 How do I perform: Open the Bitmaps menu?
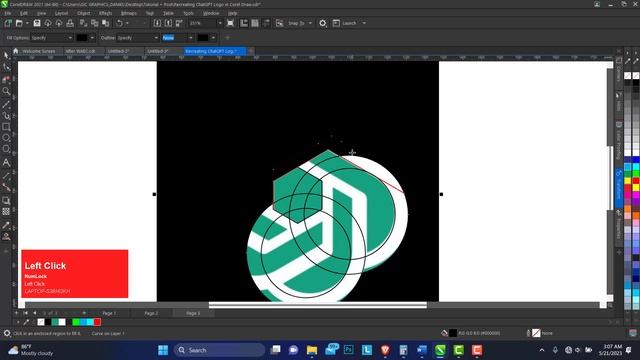pyautogui.click(x=129, y=13)
